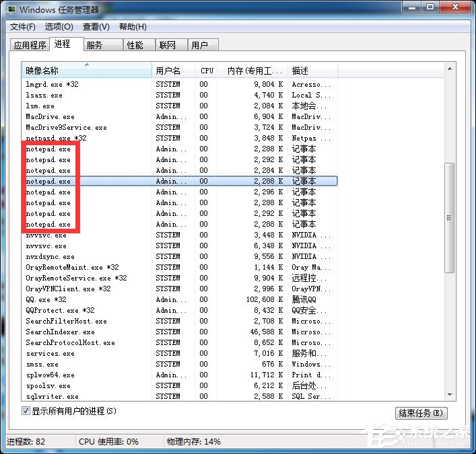Switch to the 应用程序 tab
476x454 pixels.
point(30,45)
